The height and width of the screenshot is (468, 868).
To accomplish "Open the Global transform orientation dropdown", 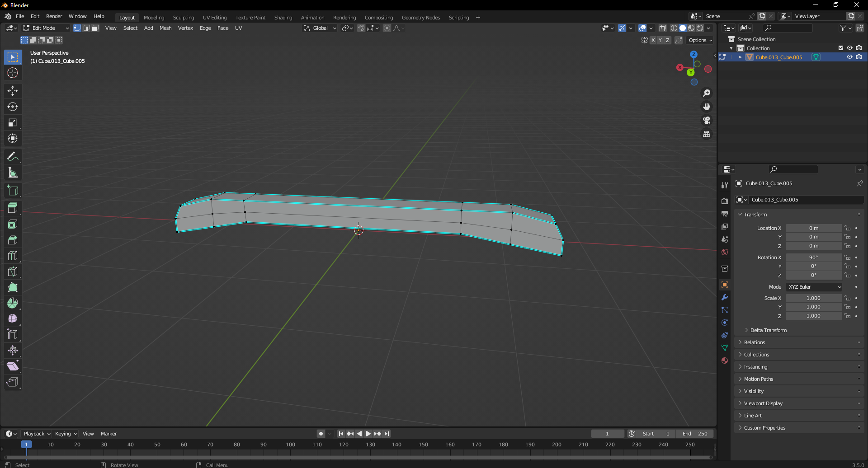I will 320,28.
